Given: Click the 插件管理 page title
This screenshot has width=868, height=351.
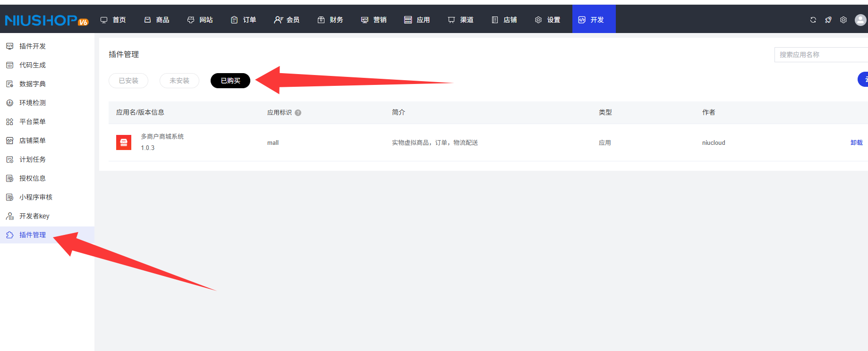Looking at the screenshot, I should (x=124, y=54).
